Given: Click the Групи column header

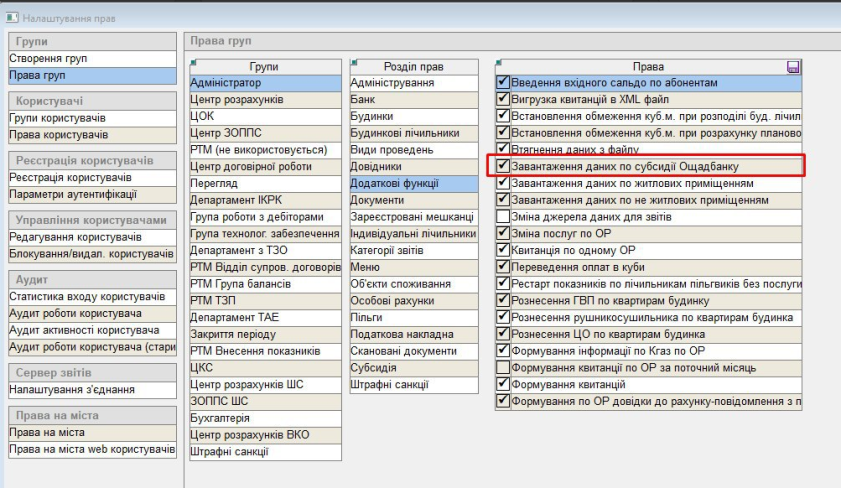Looking at the screenshot, I should pos(264,67).
